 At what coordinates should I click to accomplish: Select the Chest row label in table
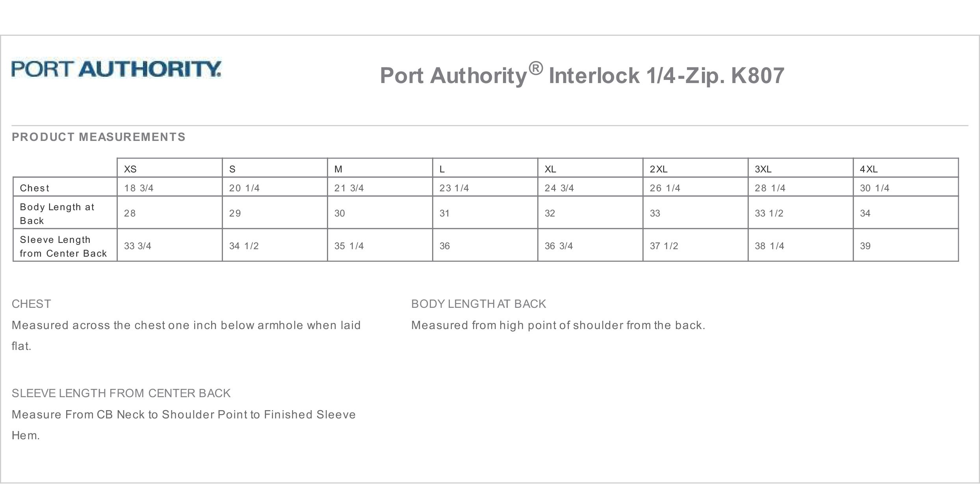coord(35,188)
